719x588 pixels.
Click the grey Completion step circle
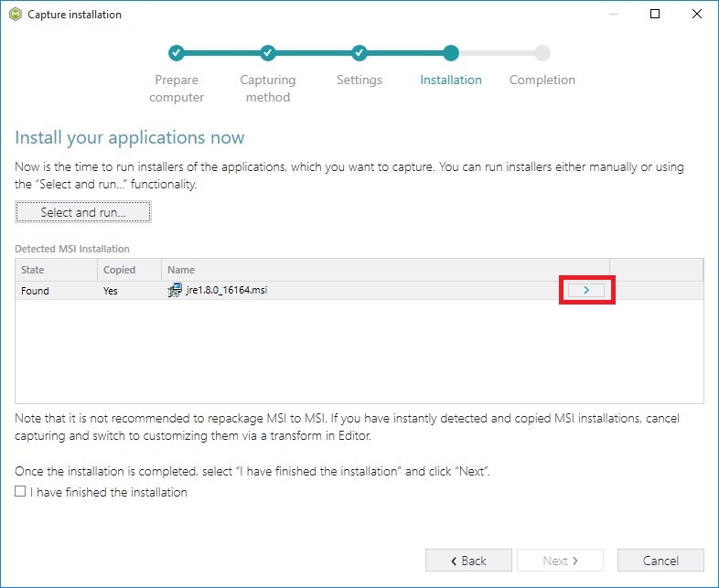[x=542, y=53]
